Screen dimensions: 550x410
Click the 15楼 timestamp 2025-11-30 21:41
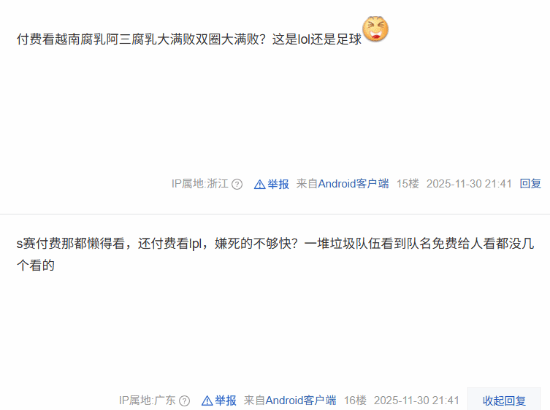(x=469, y=184)
